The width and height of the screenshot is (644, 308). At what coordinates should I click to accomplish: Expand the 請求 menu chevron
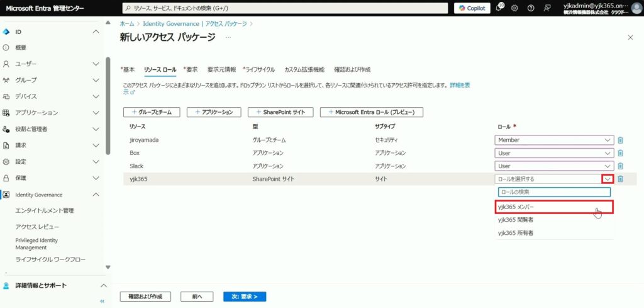coord(96,145)
